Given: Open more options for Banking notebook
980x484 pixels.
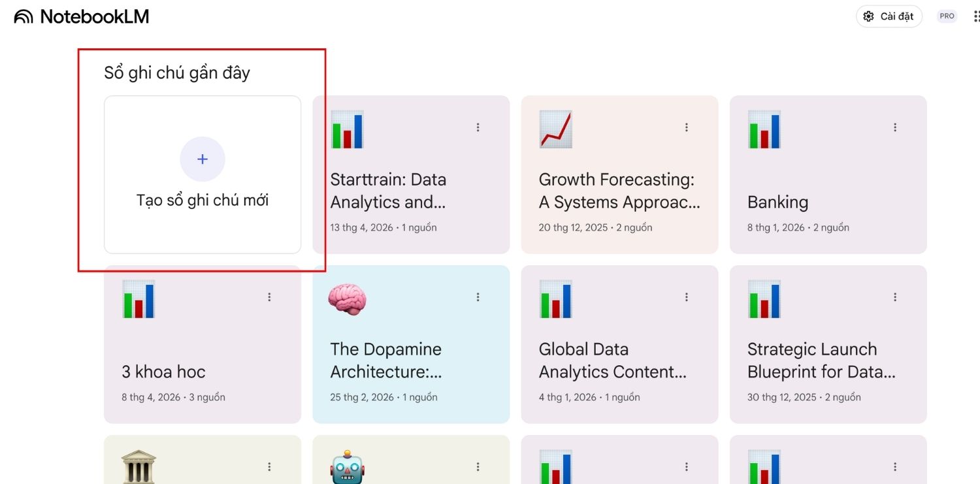Looking at the screenshot, I should tap(895, 128).
